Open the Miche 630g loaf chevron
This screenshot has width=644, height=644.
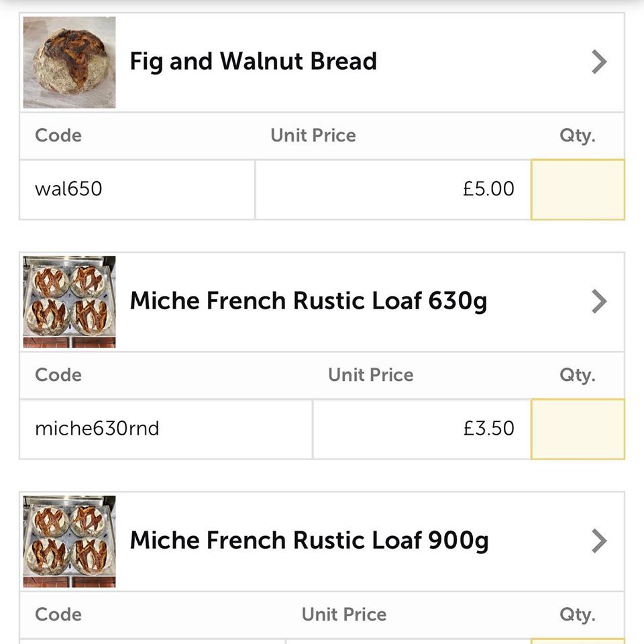point(599,302)
